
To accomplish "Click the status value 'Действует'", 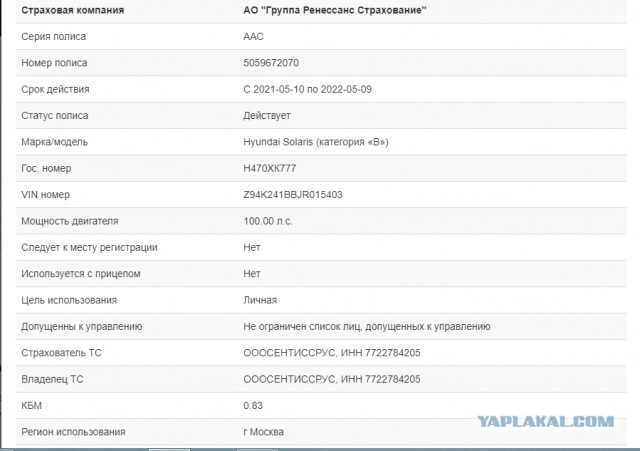I will tap(267, 116).
